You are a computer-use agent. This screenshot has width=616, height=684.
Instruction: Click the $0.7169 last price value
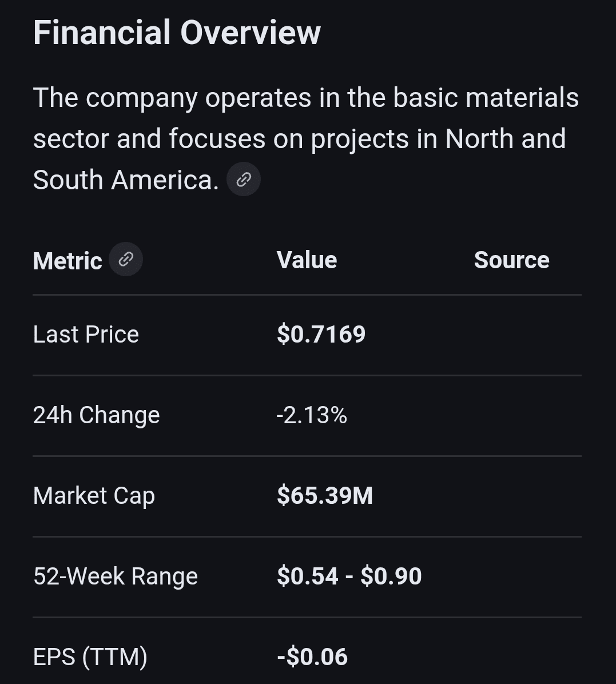point(321,335)
